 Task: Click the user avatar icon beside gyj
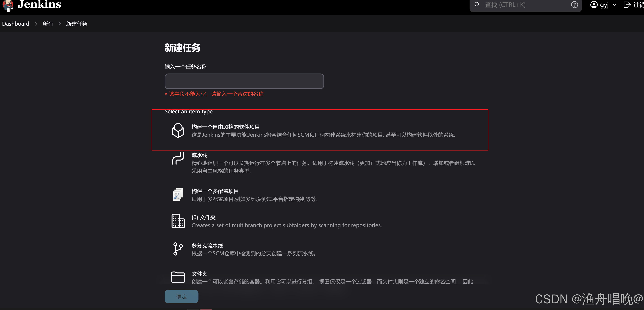point(594,5)
